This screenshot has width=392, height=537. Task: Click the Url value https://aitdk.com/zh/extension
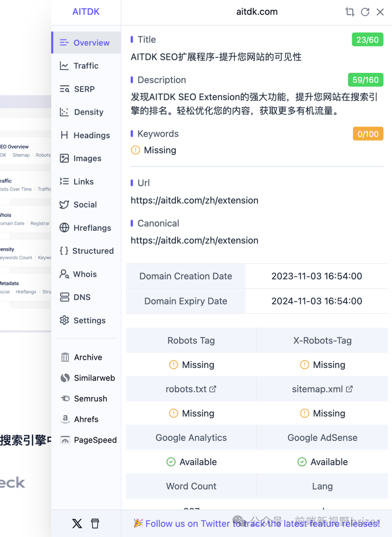[195, 200]
